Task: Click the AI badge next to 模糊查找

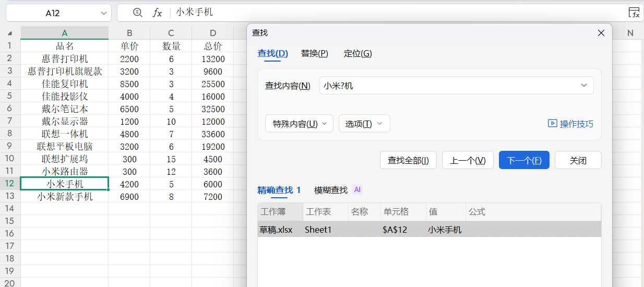Action: (x=357, y=190)
